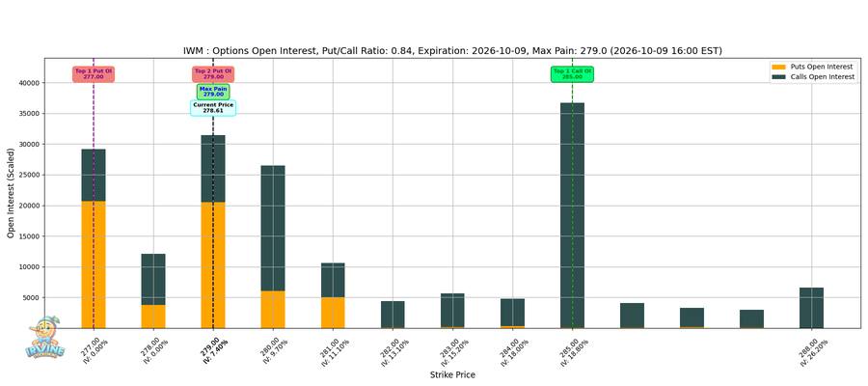868x386 pixels.
Task: Click the tall calls bar at strike 285.00
Action: [572, 215]
